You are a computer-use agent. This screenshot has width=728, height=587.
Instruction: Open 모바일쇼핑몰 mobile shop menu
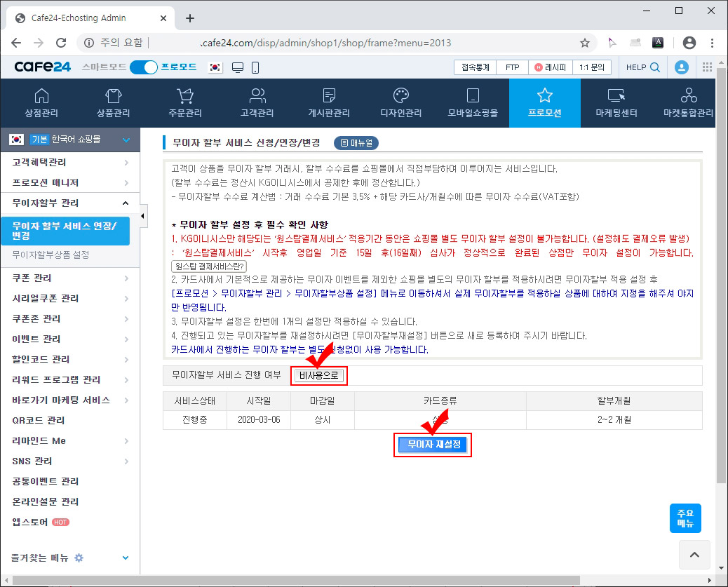tap(473, 102)
